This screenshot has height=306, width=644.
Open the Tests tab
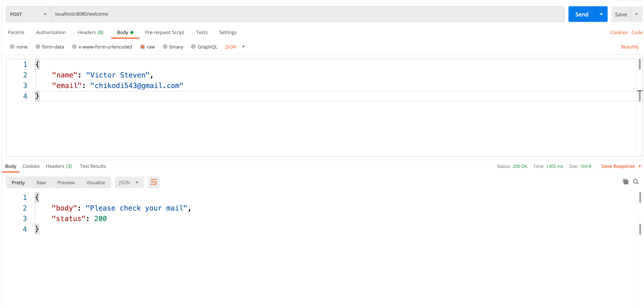tap(201, 32)
